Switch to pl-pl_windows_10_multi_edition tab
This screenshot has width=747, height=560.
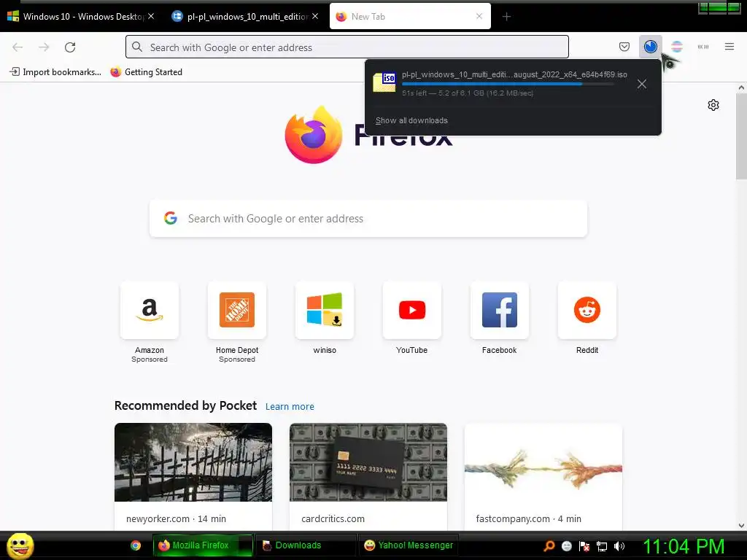click(x=247, y=17)
